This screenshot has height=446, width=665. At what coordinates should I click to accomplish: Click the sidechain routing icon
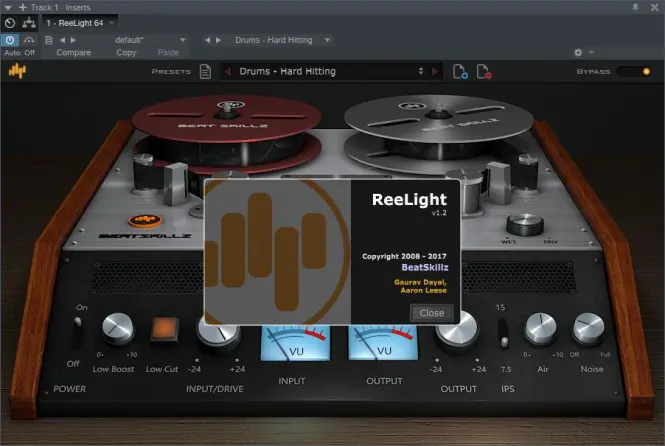pos(29,23)
